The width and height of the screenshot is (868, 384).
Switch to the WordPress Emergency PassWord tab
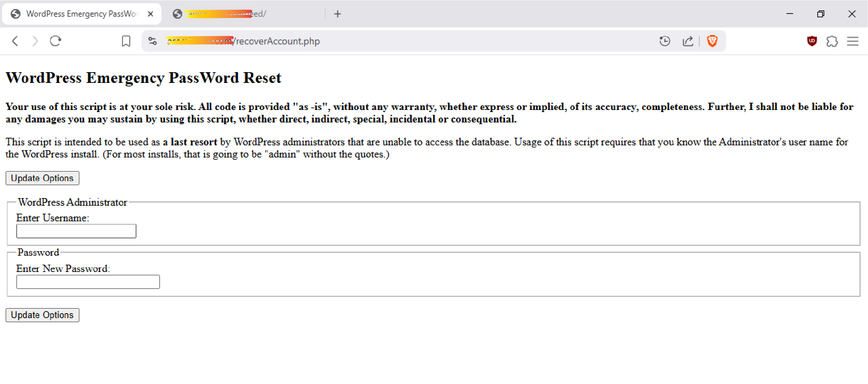82,14
